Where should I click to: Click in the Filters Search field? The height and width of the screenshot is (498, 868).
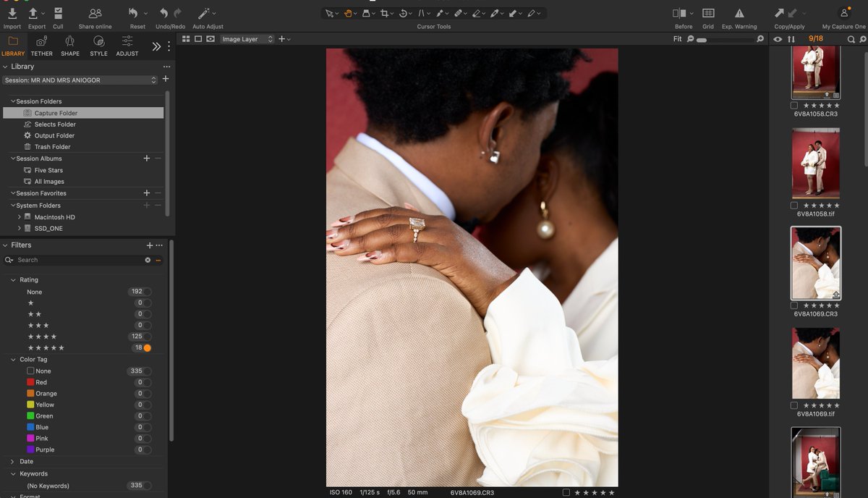click(x=78, y=260)
